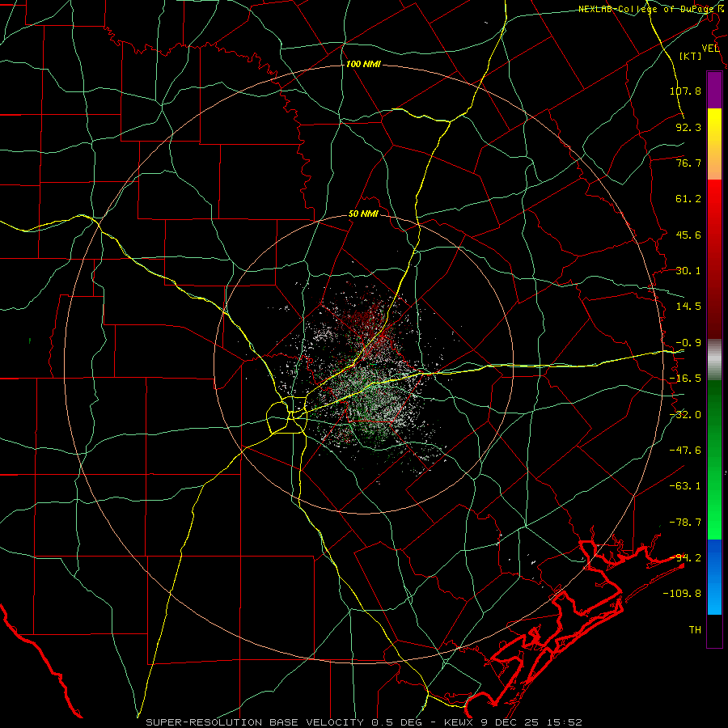This screenshot has width=728, height=728.
Task: Click the 92.3 velocity scale value
Action: click(x=688, y=127)
